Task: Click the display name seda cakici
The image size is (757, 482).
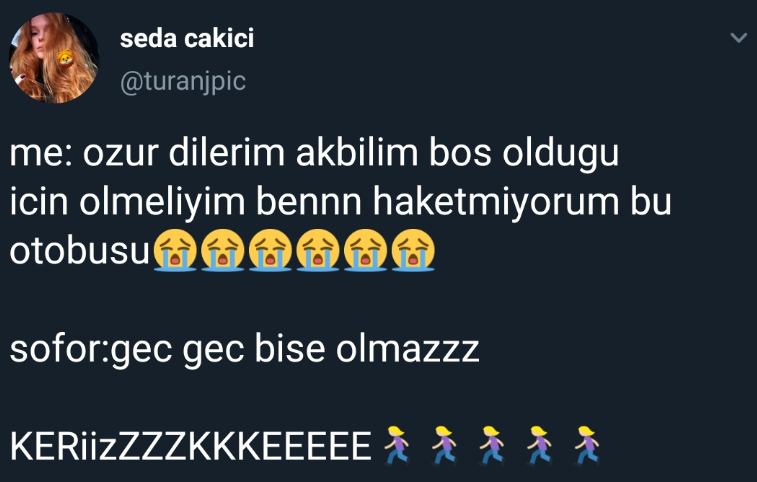Action: tap(187, 38)
